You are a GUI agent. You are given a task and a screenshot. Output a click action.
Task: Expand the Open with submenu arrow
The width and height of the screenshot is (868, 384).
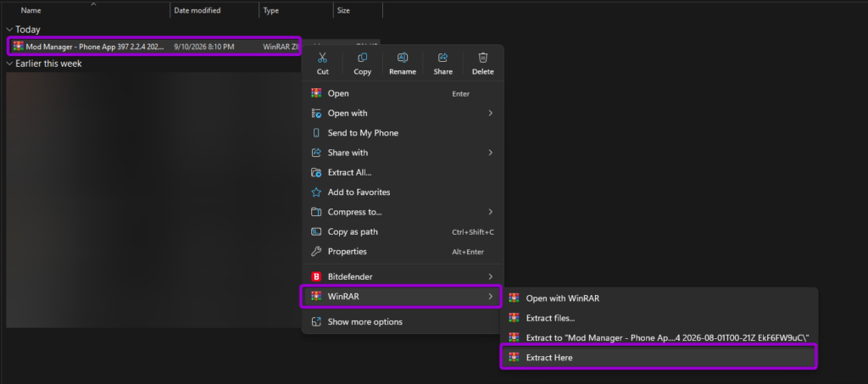pos(490,113)
